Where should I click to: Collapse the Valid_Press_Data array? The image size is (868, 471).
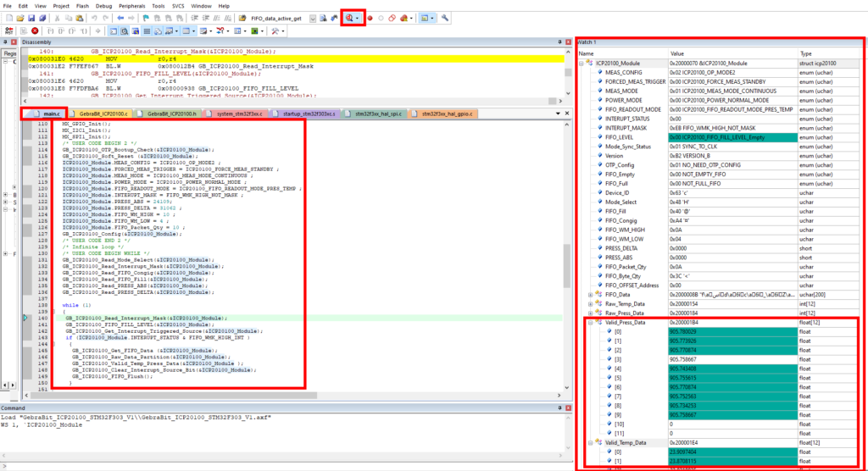pos(590,323)
